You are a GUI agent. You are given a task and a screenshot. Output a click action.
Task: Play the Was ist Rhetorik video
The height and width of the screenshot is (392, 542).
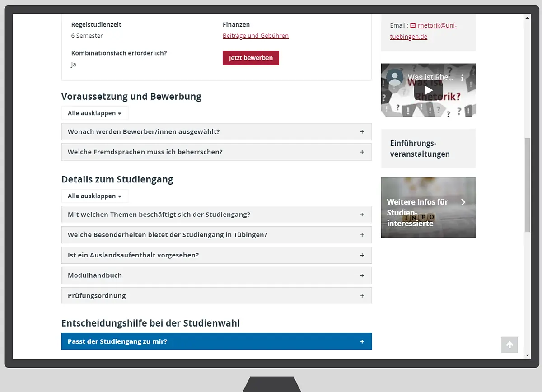click(x=428, y=90)
